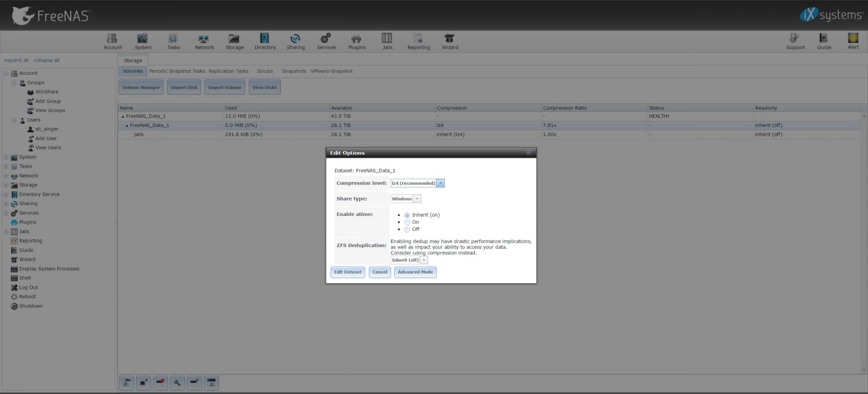Image resolution: width=868 pixels, height=394 pixels.
Task: Switch to the Volumes tab
Action: 132,71
